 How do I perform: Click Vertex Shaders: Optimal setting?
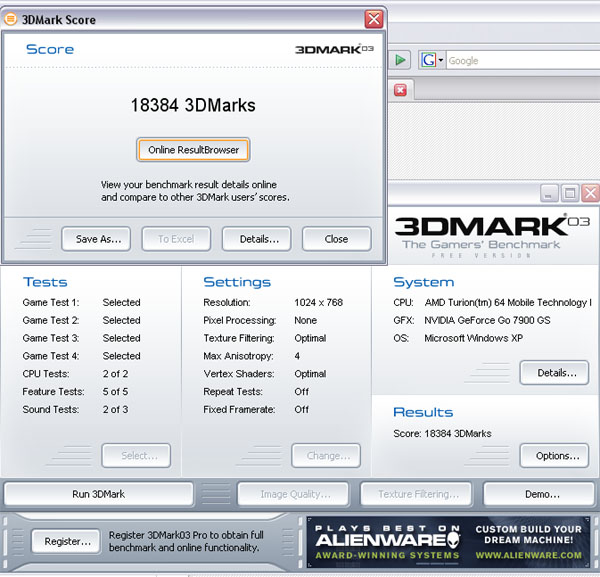[265, 374]
